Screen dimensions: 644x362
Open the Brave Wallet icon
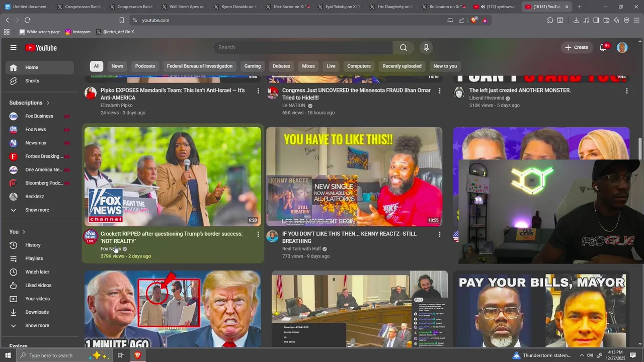(606, 20)
